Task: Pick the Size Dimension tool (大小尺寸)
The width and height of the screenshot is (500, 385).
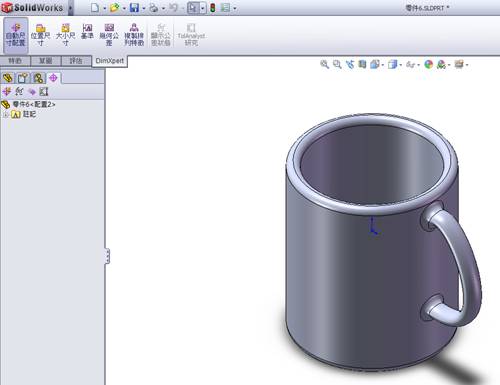Action: (x=65, y=35)
